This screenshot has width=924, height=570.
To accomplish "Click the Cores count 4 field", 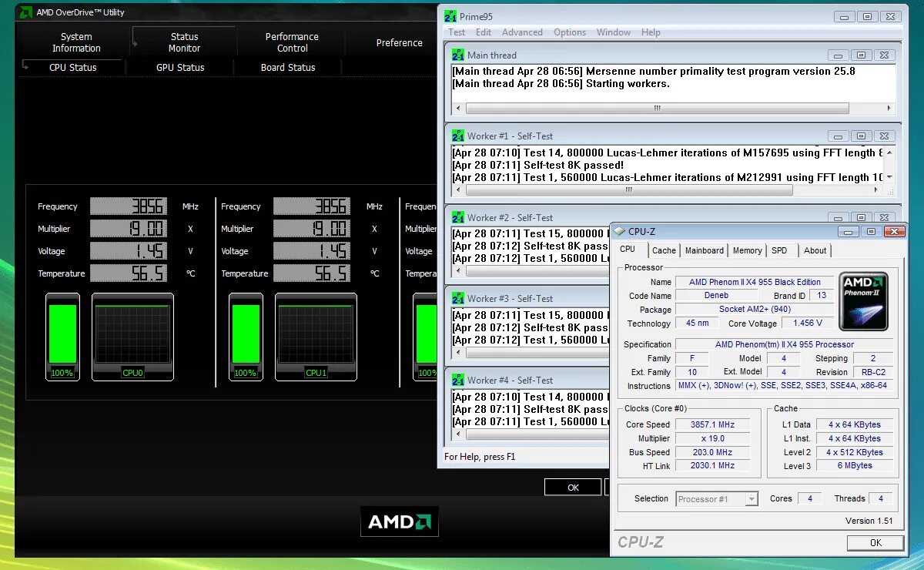I will click(x=809, y=498).
